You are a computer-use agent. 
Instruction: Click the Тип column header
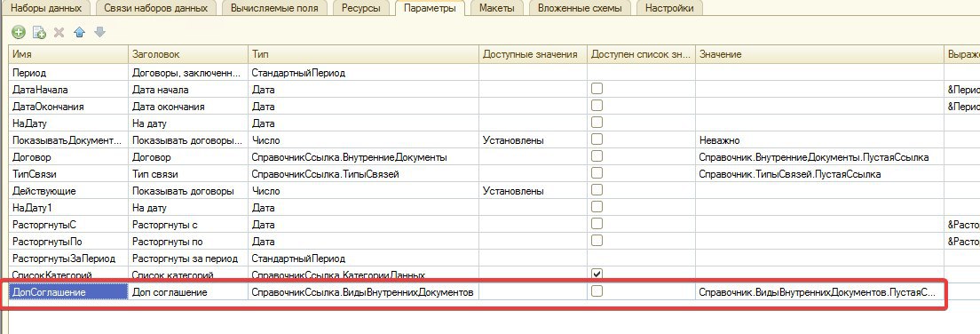pyautogui.click(x=363, y=54)
